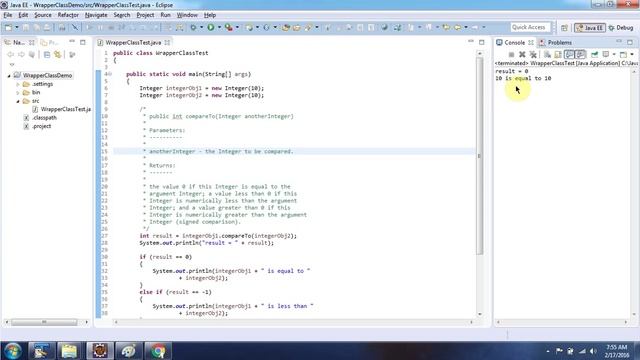This screenshot has height=360, width=640.
Task: Toggle Skip All Breakpoints toolbar icon
Action: 75,27
